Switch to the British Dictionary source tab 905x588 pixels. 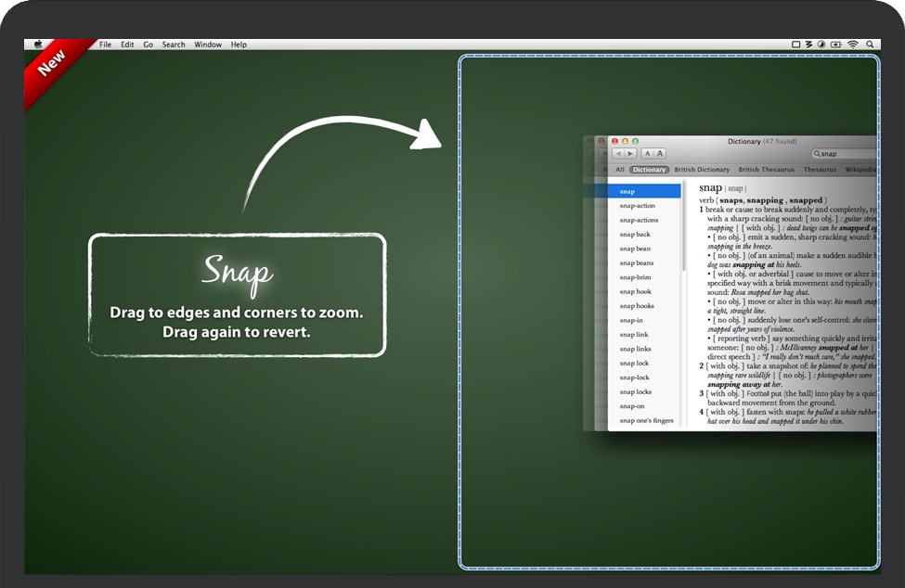[702, 170]
